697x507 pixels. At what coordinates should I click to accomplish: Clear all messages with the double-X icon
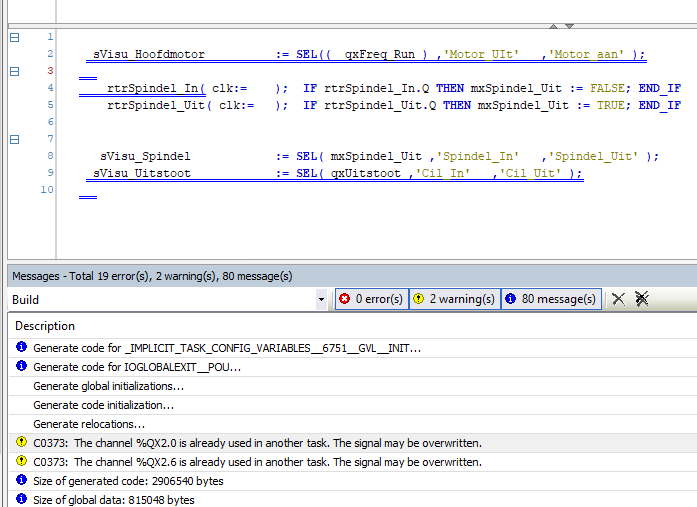(643, 299)
